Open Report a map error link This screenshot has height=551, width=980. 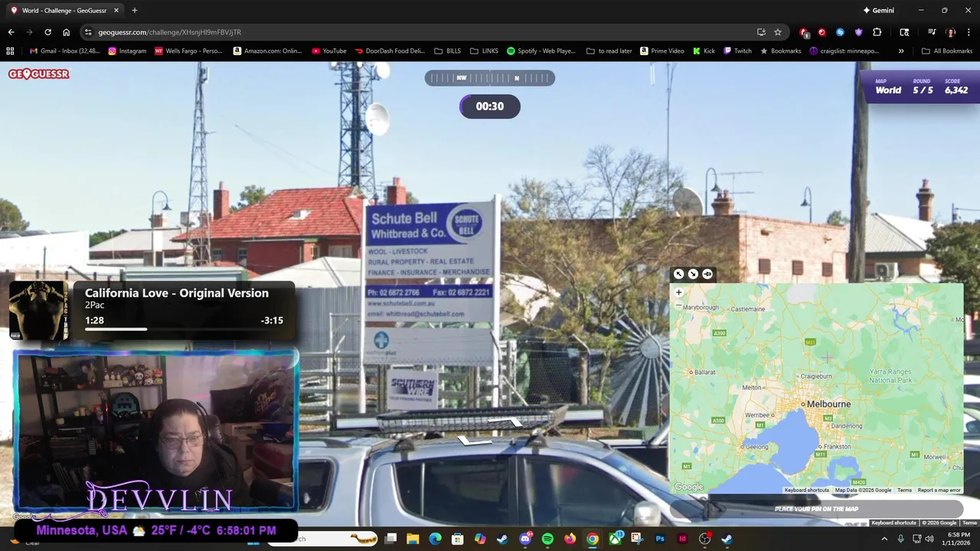939,490
